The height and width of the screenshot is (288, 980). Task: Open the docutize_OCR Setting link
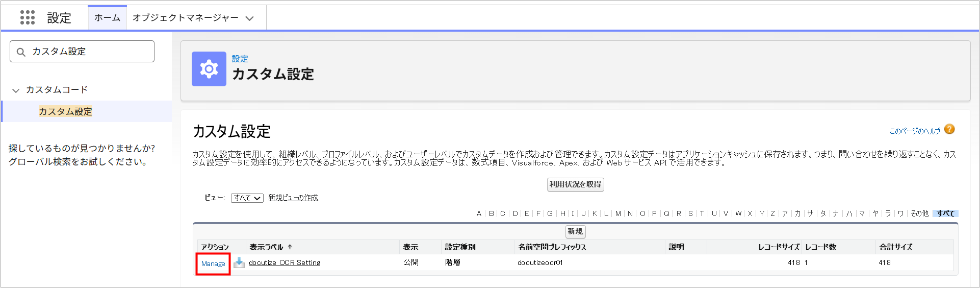285,262
